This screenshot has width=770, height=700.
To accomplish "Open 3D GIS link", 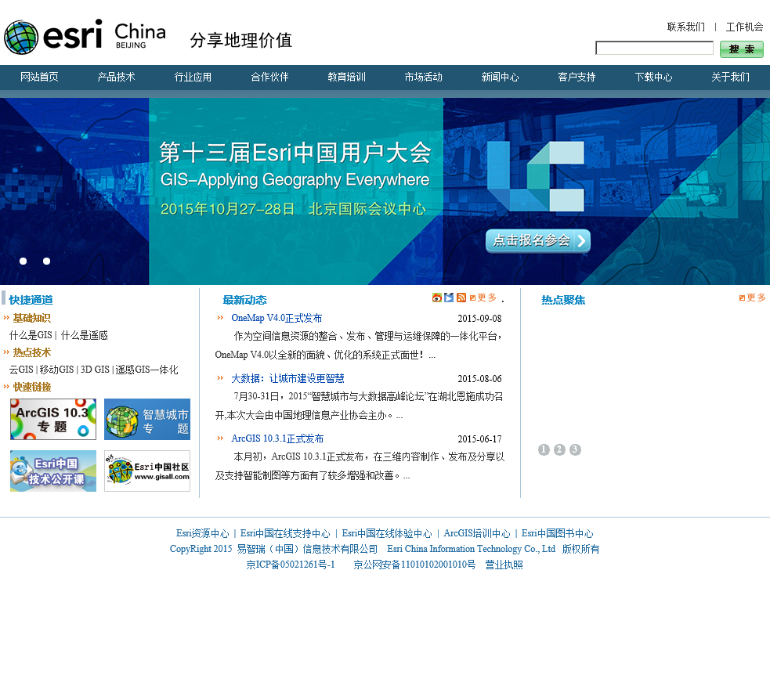I will [95, 370].
